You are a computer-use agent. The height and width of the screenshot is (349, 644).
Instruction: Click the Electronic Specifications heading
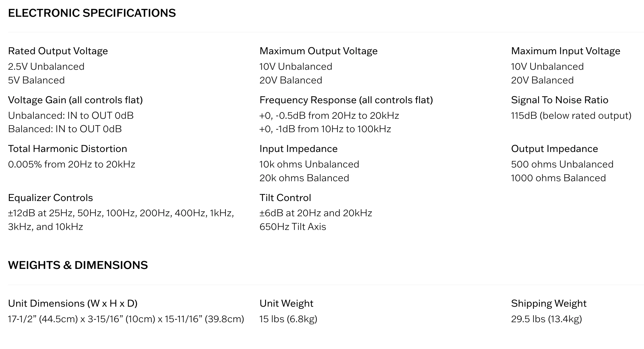92,13
